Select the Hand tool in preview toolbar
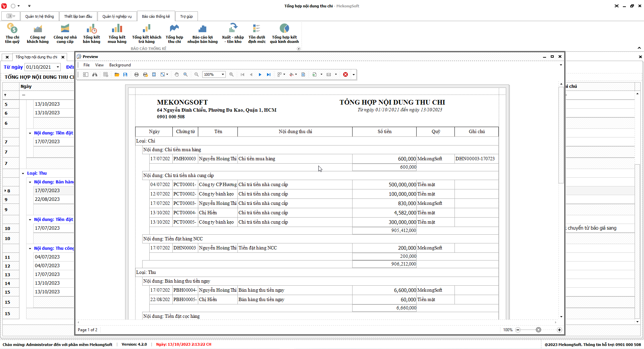Image resolution: width=644 pixels, height=349 pixels. click(x=177, y=74)
